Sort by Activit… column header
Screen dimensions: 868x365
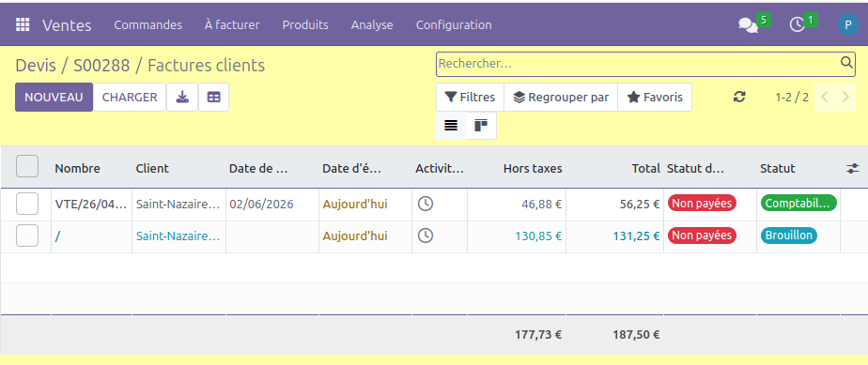coord(440,169)
